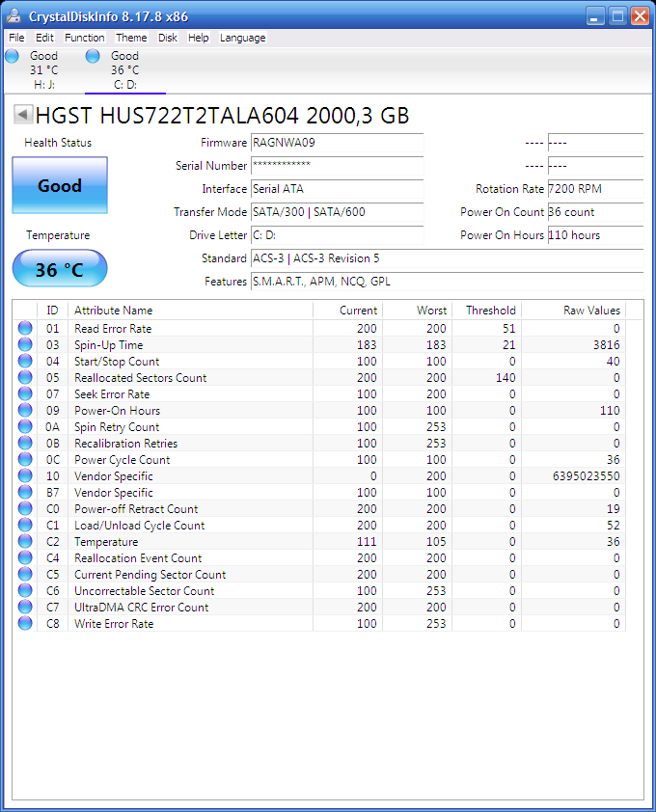Click status orb for Recalibration Retries
The width and height of the screenshot is (656, 812).
click(x=25, y=443)
